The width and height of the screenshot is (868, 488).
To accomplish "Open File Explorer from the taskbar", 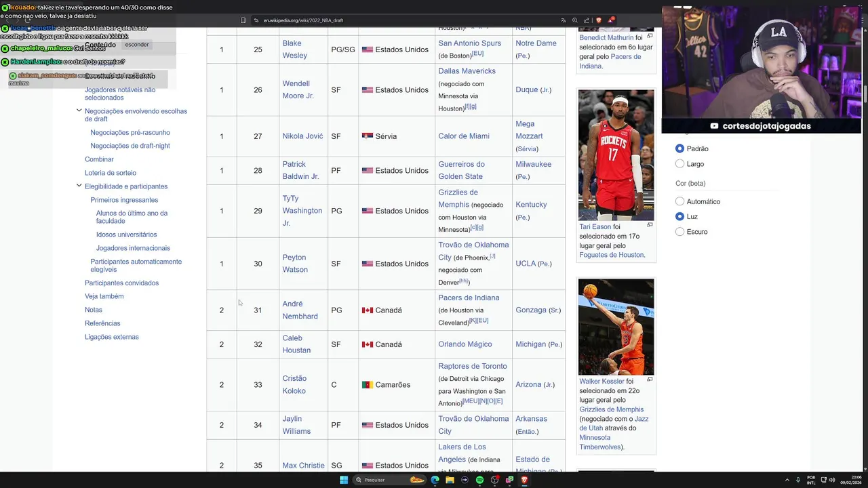I will 450,480.
